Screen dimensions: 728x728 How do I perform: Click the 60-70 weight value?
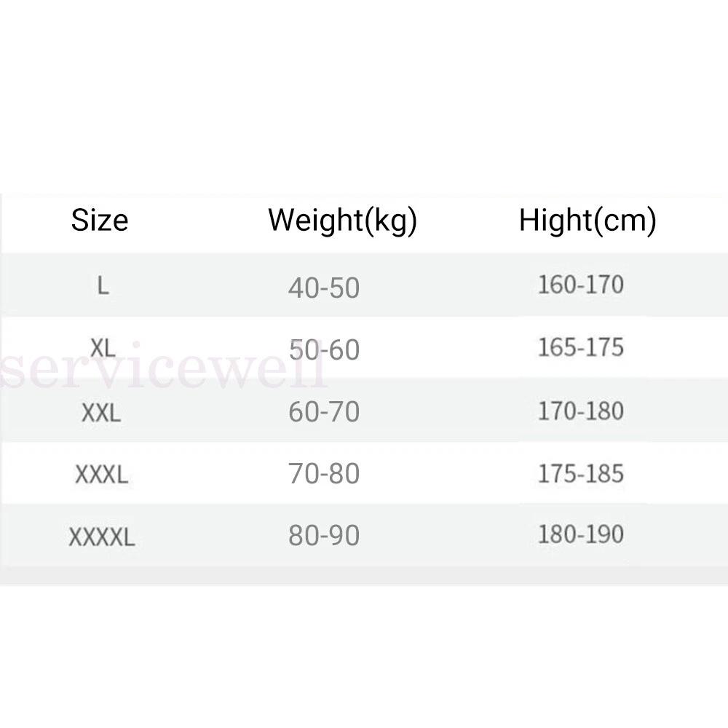[x=324, y=412]
